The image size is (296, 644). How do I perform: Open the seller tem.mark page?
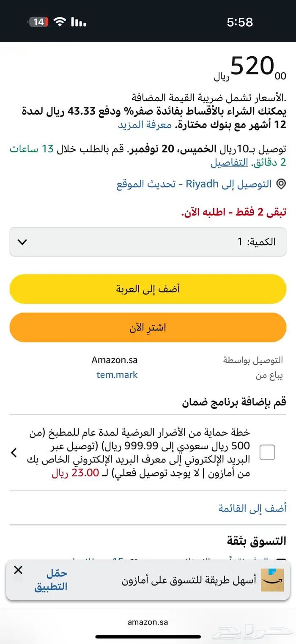(x=116, y=374)
